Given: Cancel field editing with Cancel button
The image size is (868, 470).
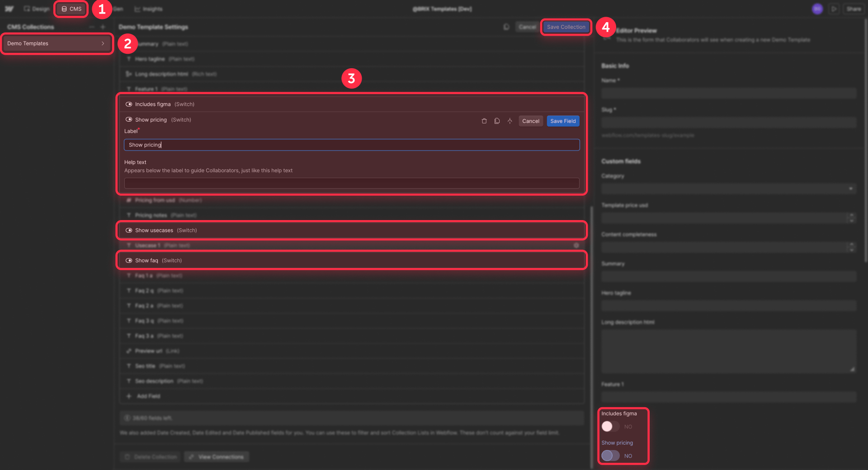Looking at the screenshot, I should [x=530, y=121].
